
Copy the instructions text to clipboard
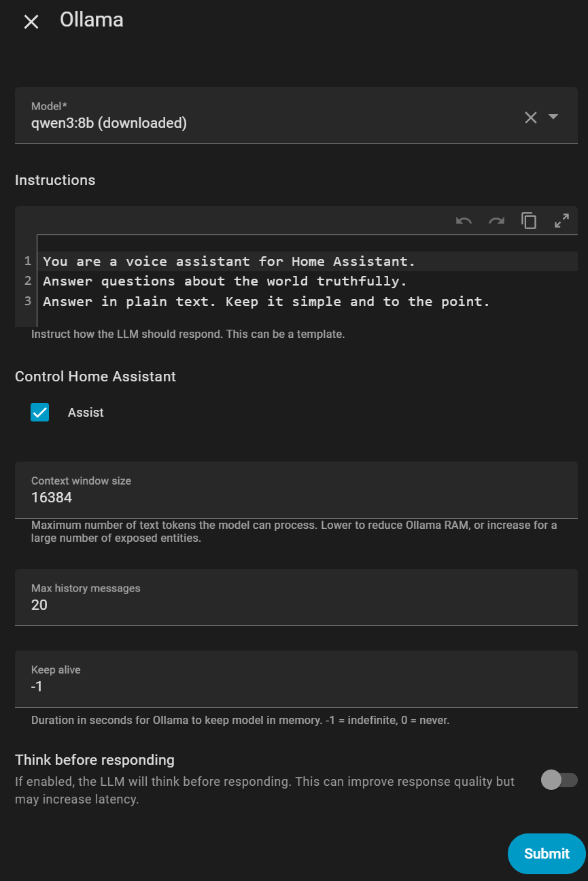coord(529,221)
